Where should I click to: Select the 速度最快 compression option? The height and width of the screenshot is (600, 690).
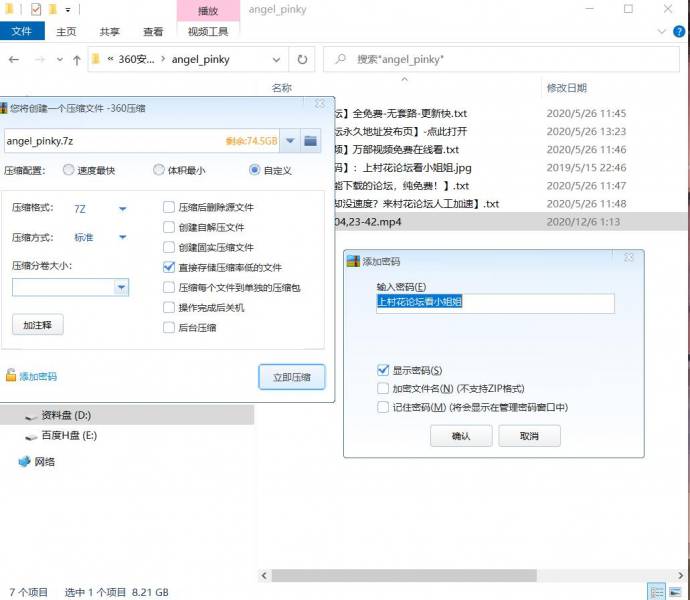click(x=69, y=170)
